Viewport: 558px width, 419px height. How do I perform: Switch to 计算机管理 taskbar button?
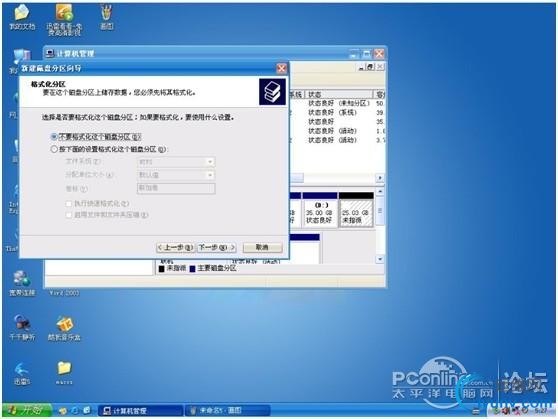coord(141,411)
